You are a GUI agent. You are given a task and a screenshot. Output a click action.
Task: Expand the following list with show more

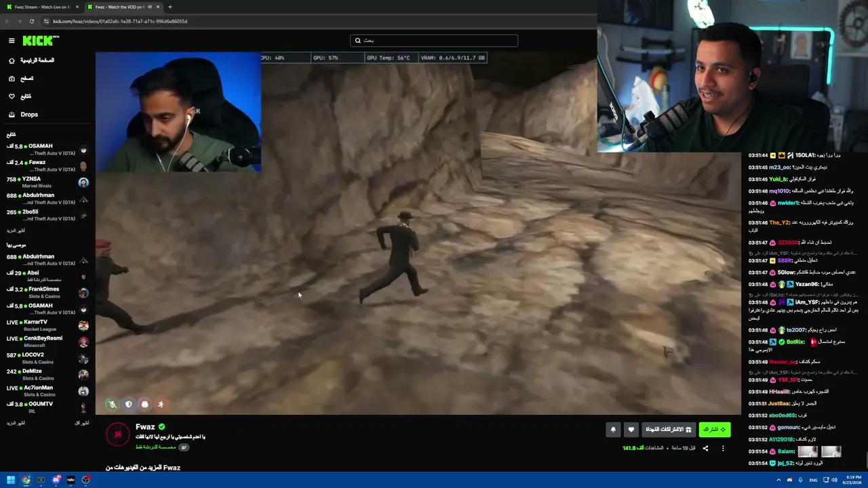[16, 230]
